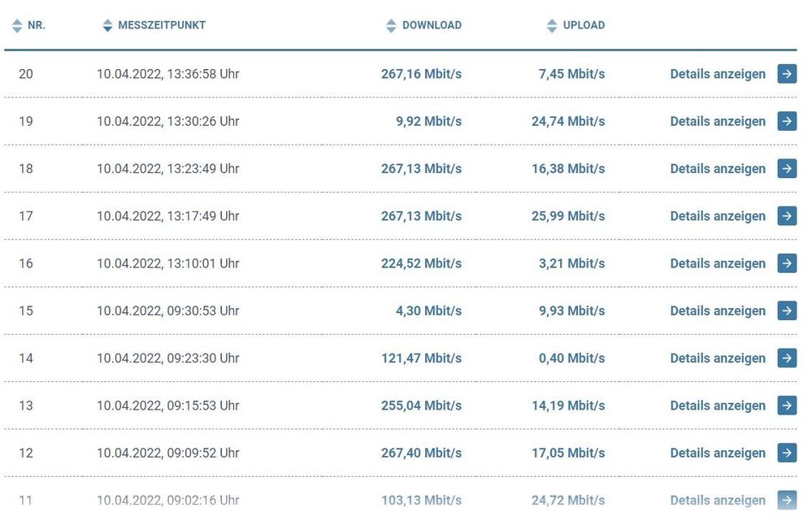Open the arrow button for measurement 13

785,405
